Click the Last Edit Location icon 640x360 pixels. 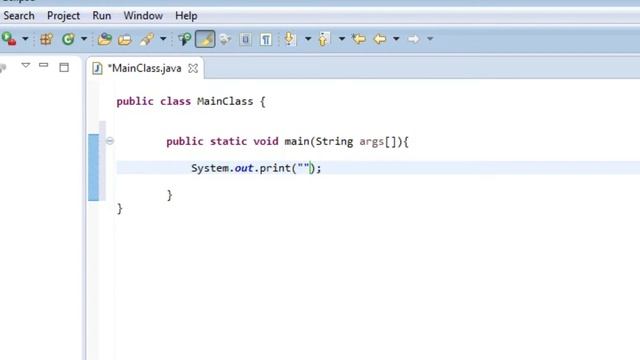pyautogui.click(x=359, y=39)
